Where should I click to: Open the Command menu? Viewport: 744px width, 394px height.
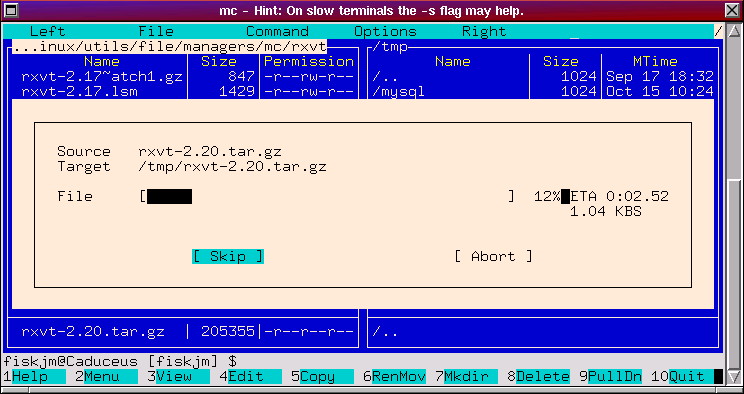(x=278, y=31)
